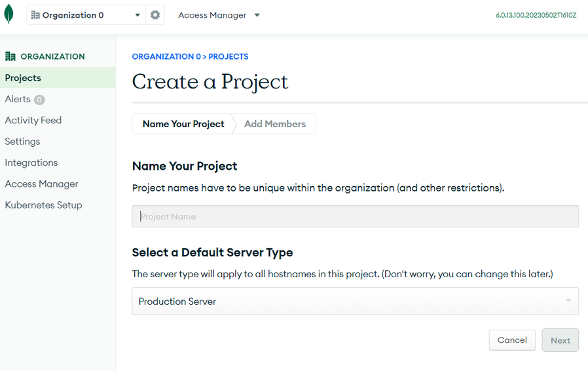Click the MongoDB leaf logo
The image size is (588, 371).
tap(9, 14)
